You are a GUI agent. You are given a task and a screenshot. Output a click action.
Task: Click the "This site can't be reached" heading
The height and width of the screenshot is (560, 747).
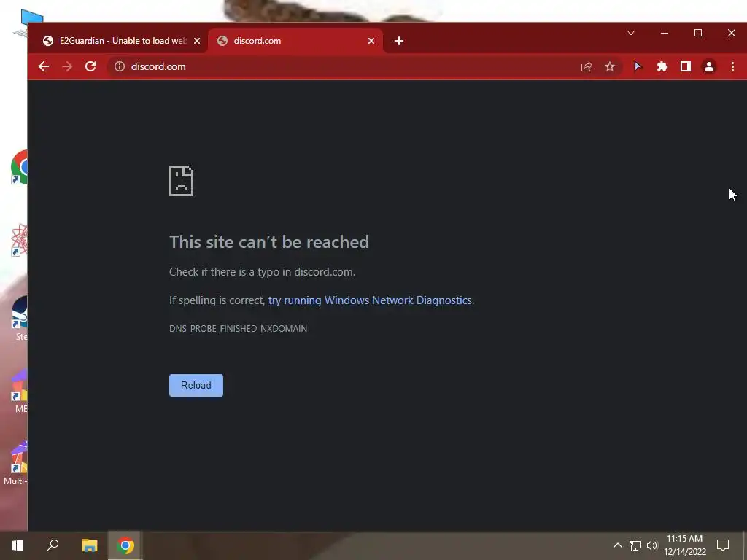coord(269,242)
